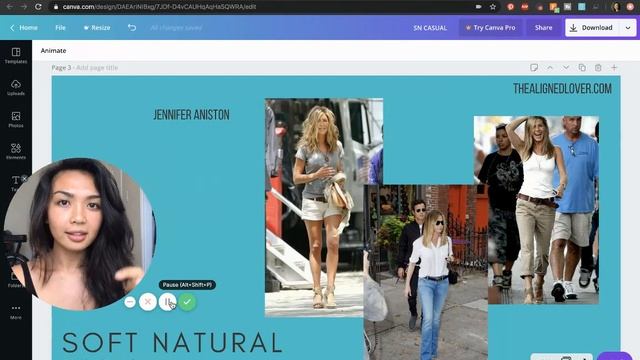640x360 pixels.
Task: Open the Text panel in sidebar
Action: click(15, 182)
